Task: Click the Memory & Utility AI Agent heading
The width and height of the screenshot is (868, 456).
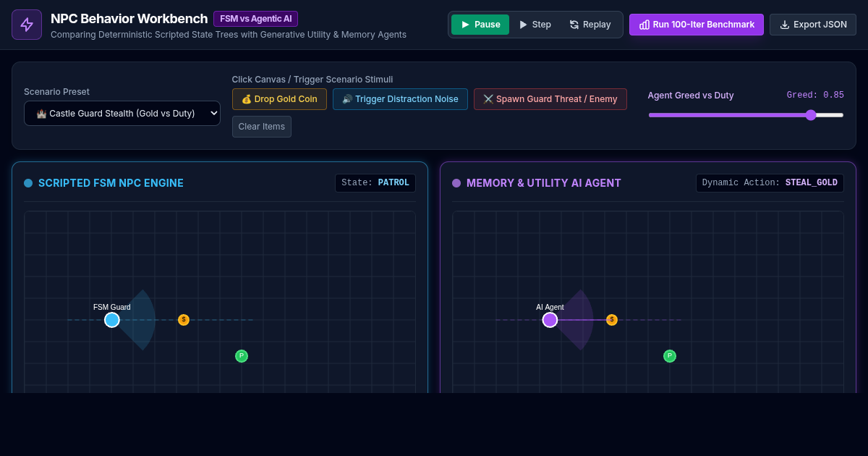Action: [544, 183]
